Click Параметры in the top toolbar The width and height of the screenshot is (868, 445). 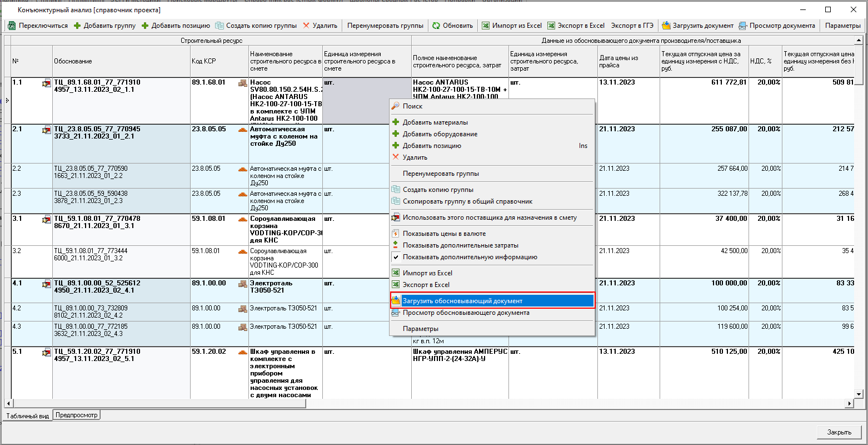click(x=842, y=26)
